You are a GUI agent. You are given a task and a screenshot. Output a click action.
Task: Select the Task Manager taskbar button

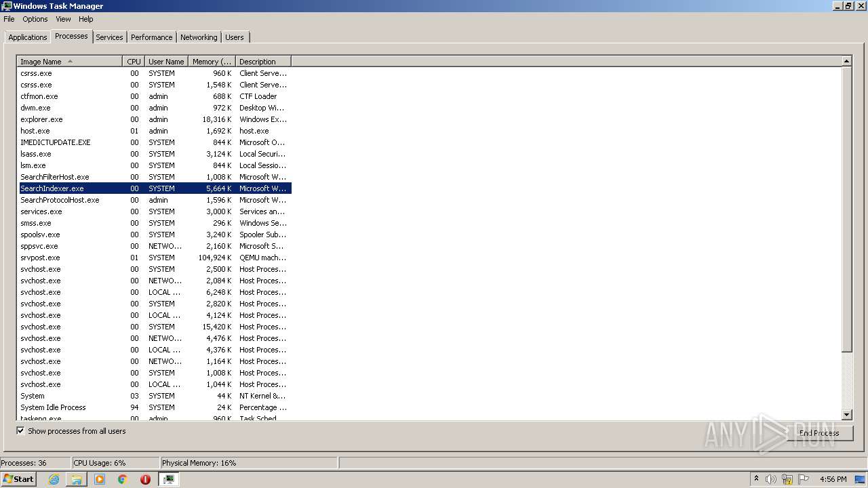(x=168, y=479)
